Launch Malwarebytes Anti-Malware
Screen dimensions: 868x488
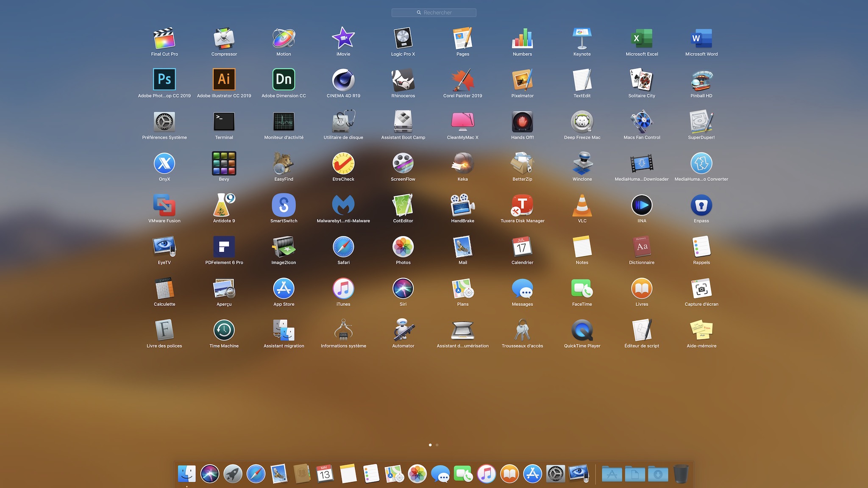point(343,205)
